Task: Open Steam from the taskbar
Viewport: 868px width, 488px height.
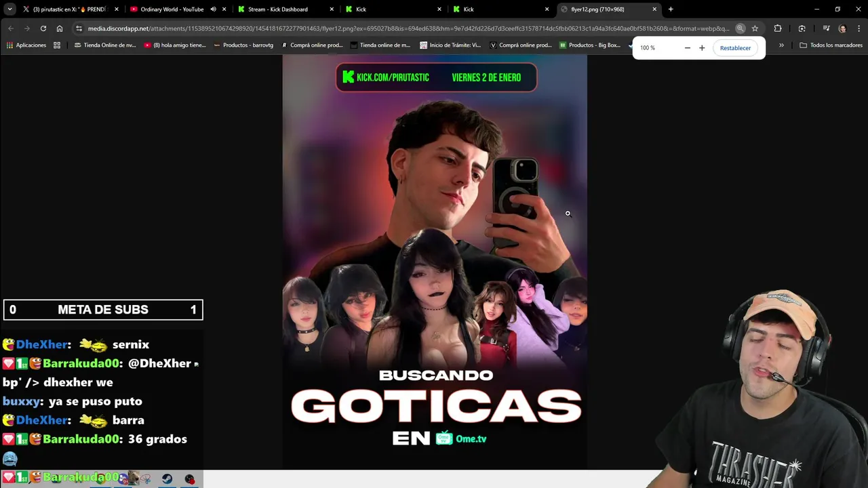Action: point(167,479)
